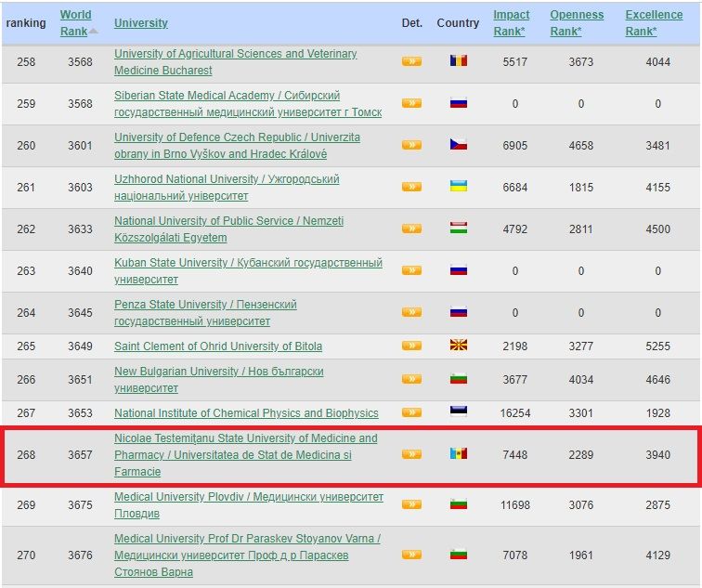
Task: Open details arrow for Medical University Plovdiv
Action: click(411, 504)
